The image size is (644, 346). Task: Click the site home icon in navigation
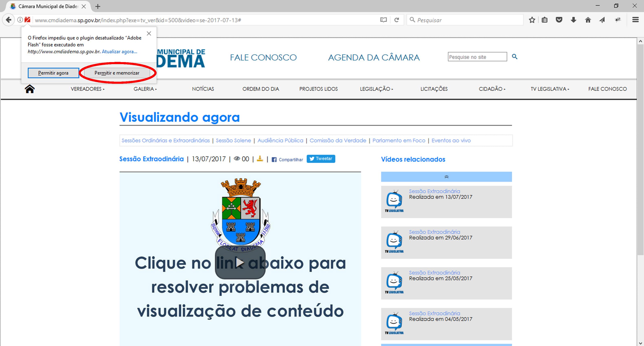30,89
